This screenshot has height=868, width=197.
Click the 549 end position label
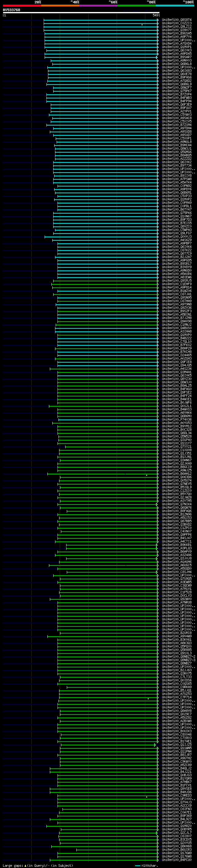pos(155,15)
